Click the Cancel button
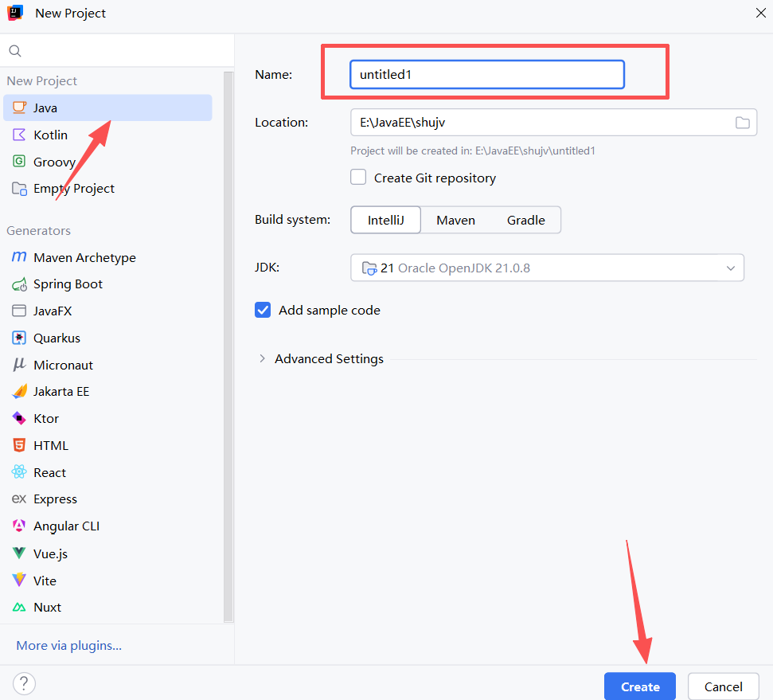Screen dimensions: 773x700 pyautogui.click(x=723, y=686)
